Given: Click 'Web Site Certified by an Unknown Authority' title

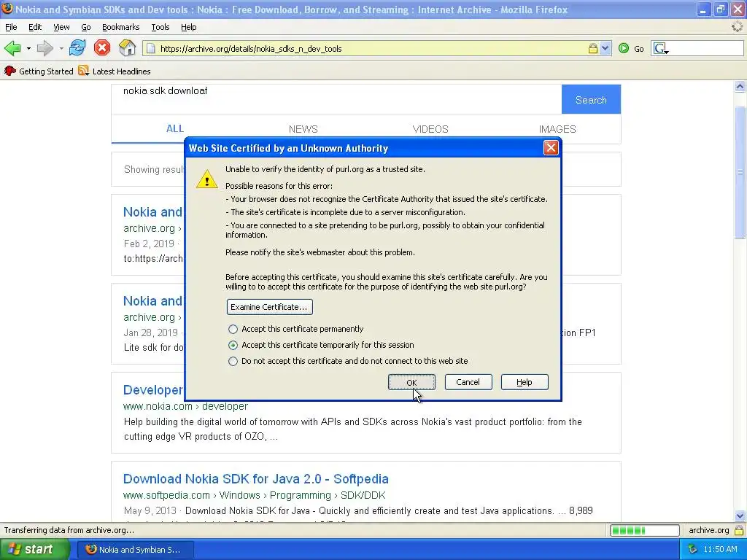Looking at the screenshot, I should (288, 148).
